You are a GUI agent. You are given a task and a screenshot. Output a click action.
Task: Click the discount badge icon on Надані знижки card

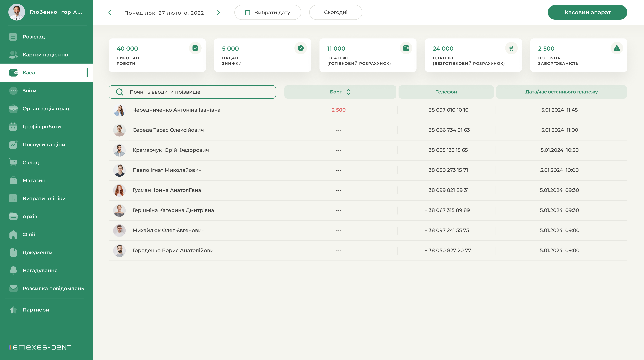(301, 48)
